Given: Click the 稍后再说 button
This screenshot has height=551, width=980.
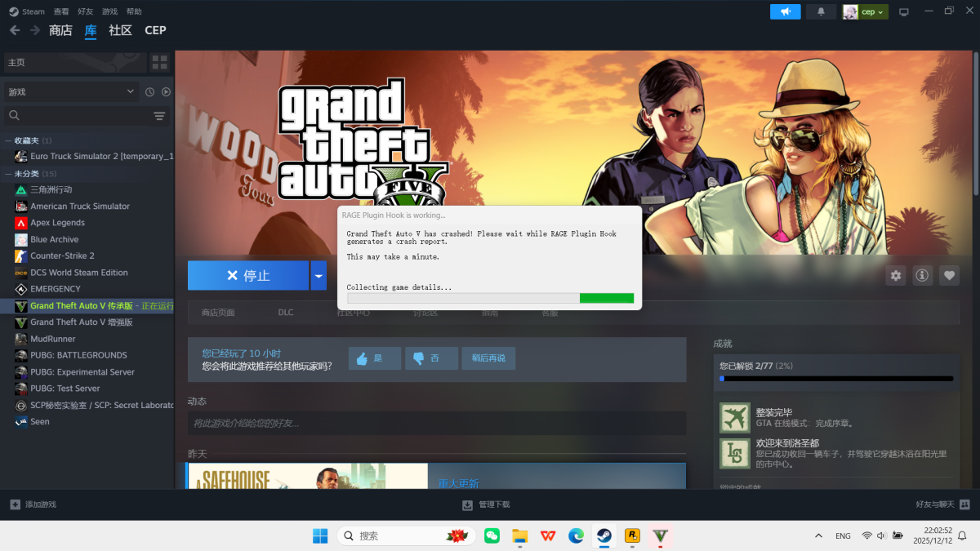Looking at the screenshot, I should point(488,358).
